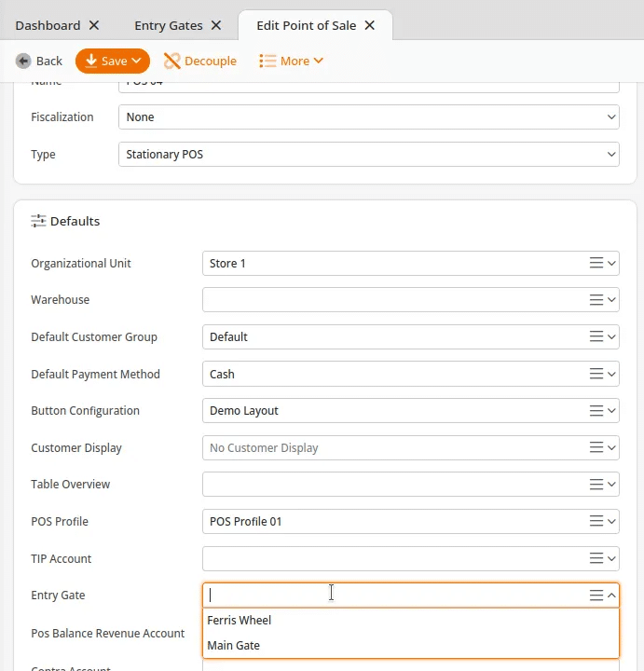
Task: Collapse the Entry Gate dropdown chevron
Action: (611, 595)
